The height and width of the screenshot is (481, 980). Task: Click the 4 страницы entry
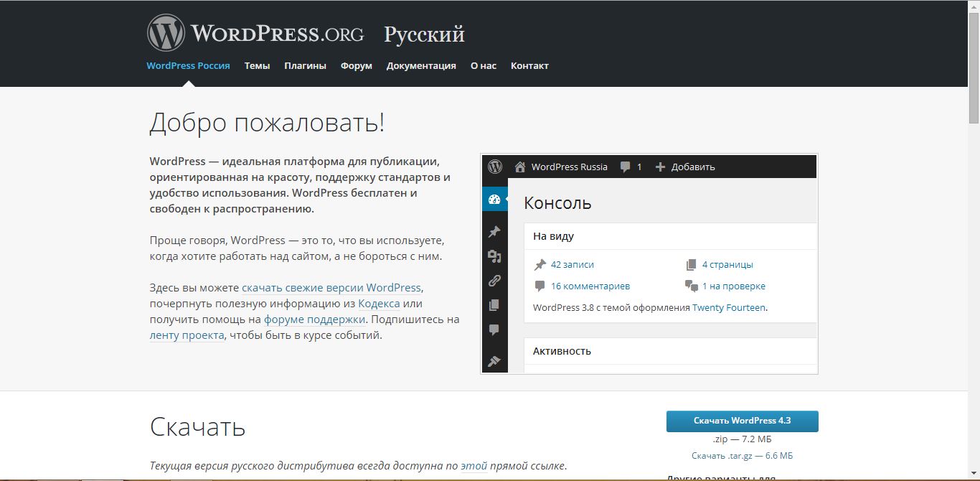(727, 265)
